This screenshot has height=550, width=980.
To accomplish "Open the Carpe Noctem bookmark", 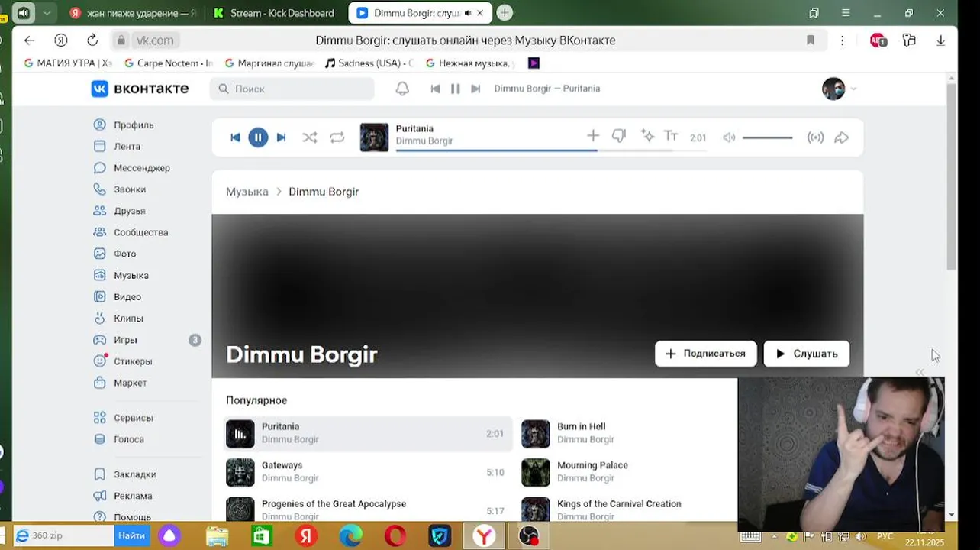I will (x=169, y=63).
